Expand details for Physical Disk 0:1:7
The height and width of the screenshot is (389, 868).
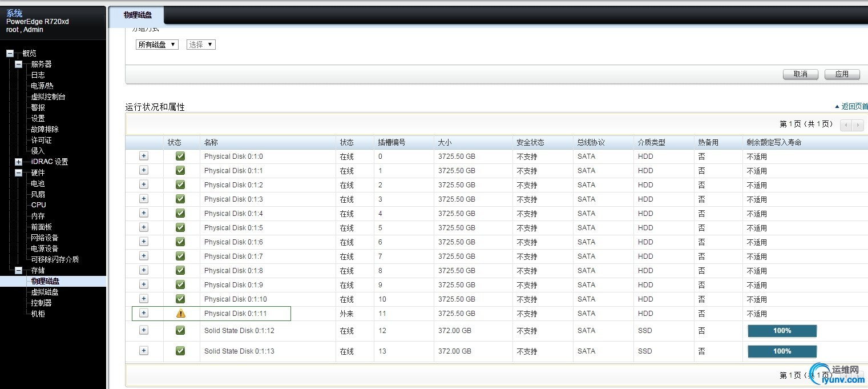point(144,255)
